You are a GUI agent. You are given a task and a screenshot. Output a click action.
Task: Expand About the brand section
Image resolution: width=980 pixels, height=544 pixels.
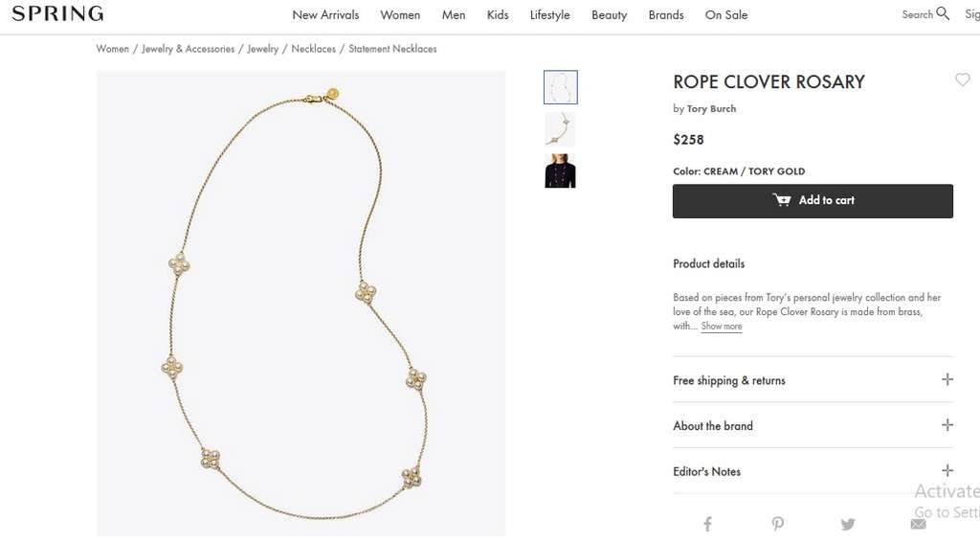point(813,426)
